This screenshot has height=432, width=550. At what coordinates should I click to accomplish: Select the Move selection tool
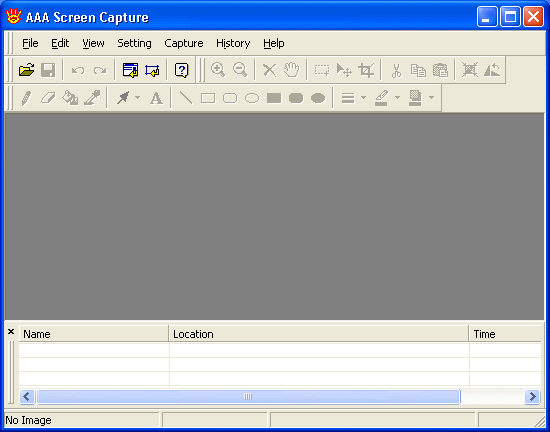pos(344,70)
